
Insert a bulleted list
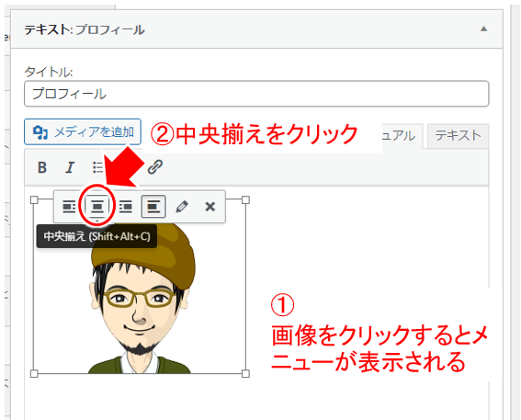(x=97, y=167)
